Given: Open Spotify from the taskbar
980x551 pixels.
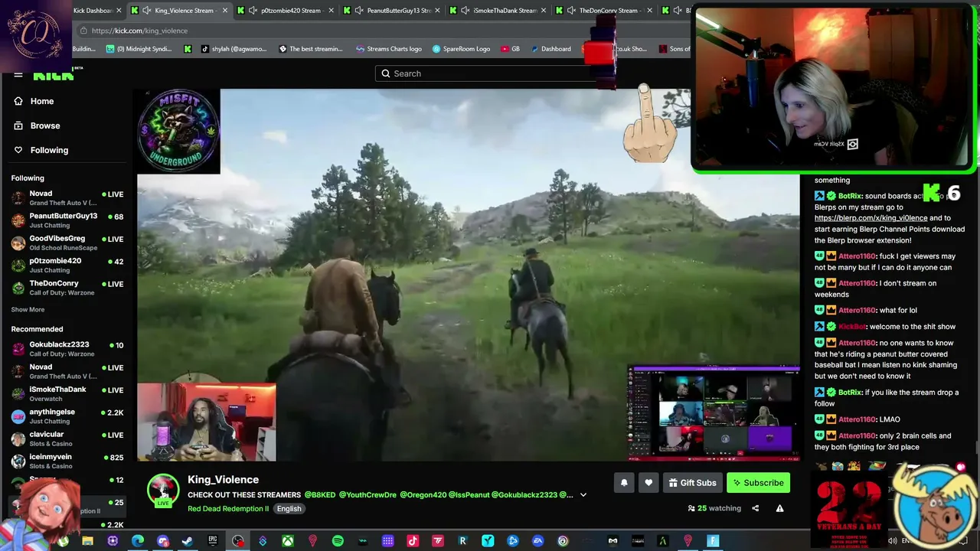Looking at the screenshot, I should pos(338,541).
